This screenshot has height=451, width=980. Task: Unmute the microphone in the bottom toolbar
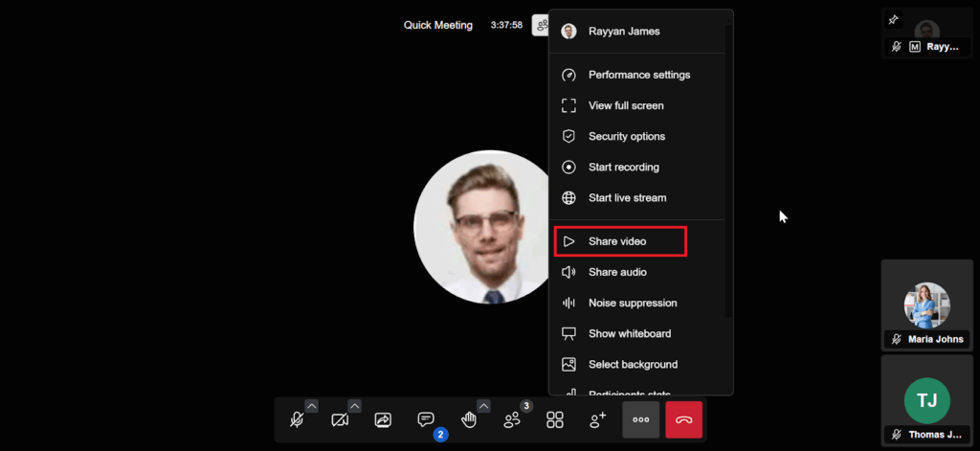click(x=297, y=420)
